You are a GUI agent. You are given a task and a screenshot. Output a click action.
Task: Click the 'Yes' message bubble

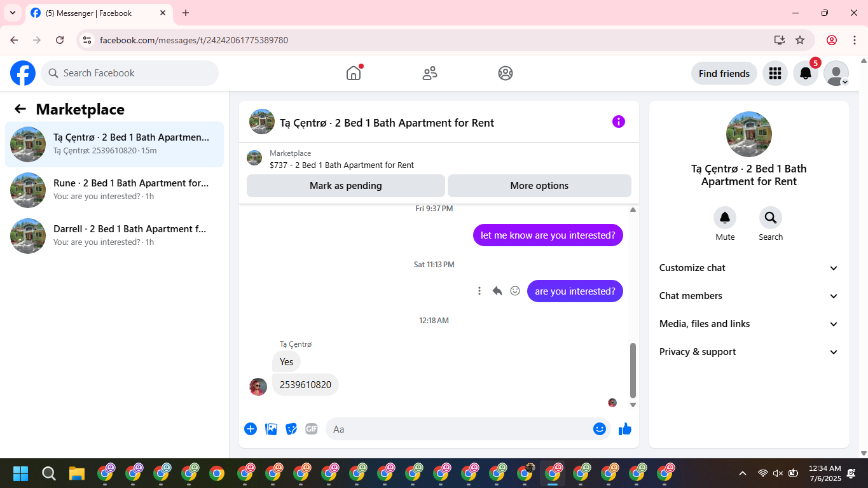[x=286, y=361]
